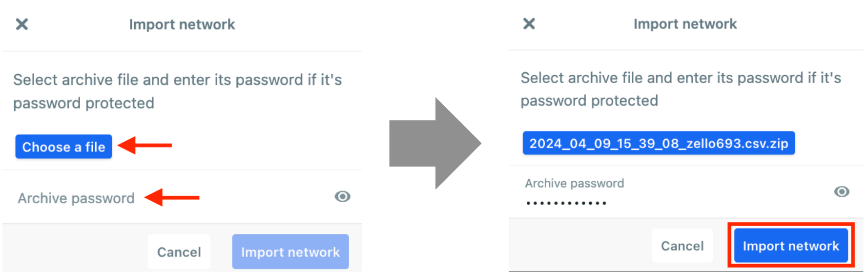Viewport: 868px width, 275px height.
Task: Click the masked password dots
Action: click(x=566, y=203)
